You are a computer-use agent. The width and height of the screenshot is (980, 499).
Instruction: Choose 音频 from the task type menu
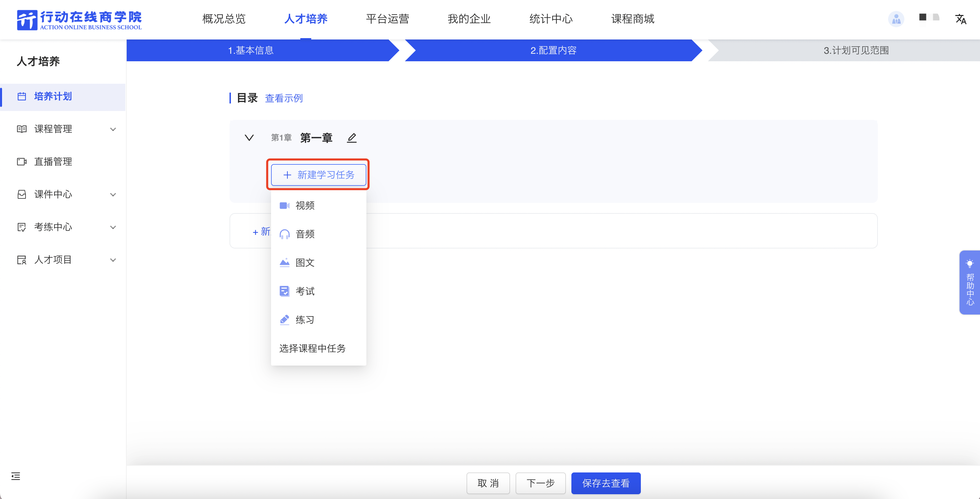pyautogui.click(x=318, y=234)
